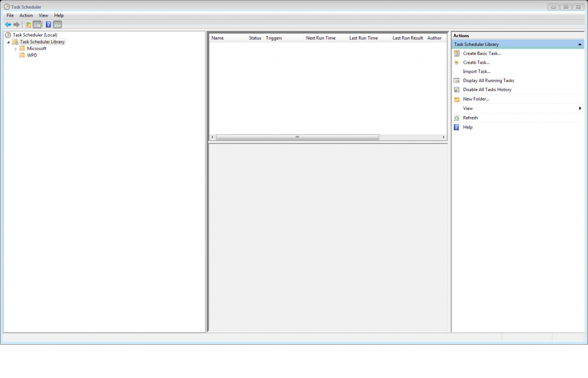Image resolution: width=588 pixels, height=378 pixels.
Task: Sort by Triggers column header
Action: (x=284, y=38)
